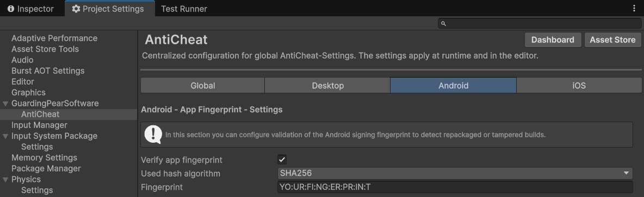644x197 pixels.
Task: Uncheck Verify app fingerprint checkbox
Action: click(x=282, y=160)
